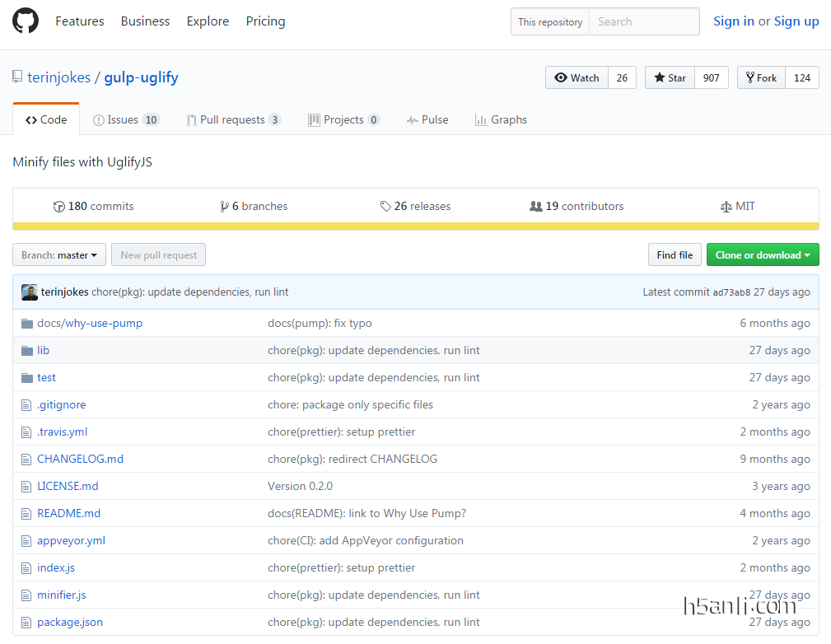Click the folder icon for docs/why-use-pump

[x=27, y=324]
